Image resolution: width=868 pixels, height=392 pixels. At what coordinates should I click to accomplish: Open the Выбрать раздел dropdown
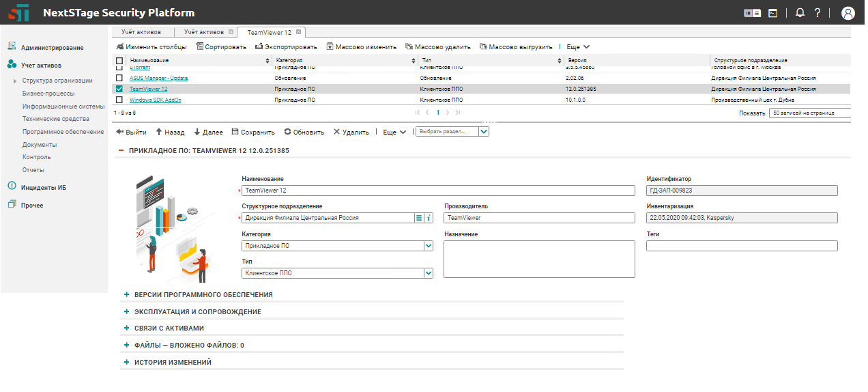click(x=483, y=132)
